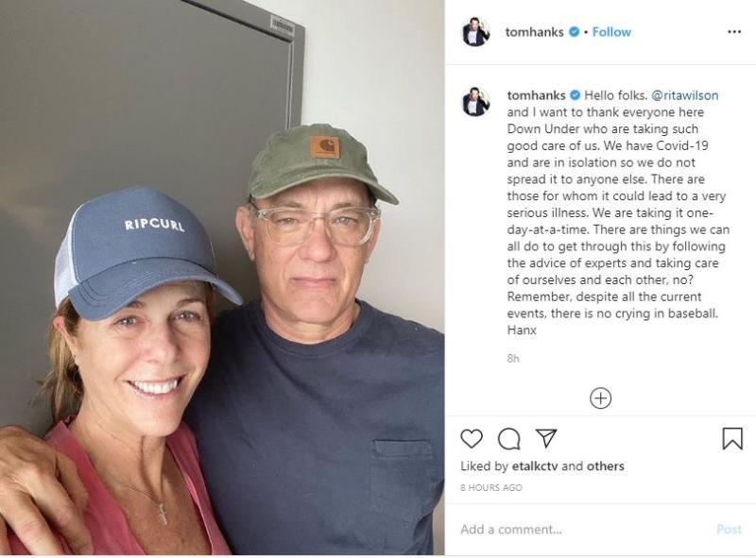Open the tomhanks username in the header
The width and height of the screenshot is (756, 558).
[x=534, y=32]
